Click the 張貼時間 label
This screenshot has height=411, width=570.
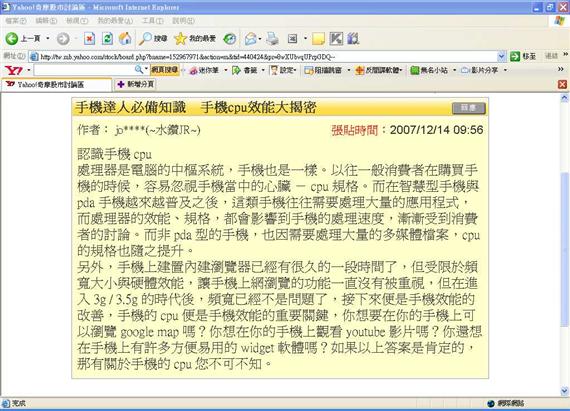point(354,130)
